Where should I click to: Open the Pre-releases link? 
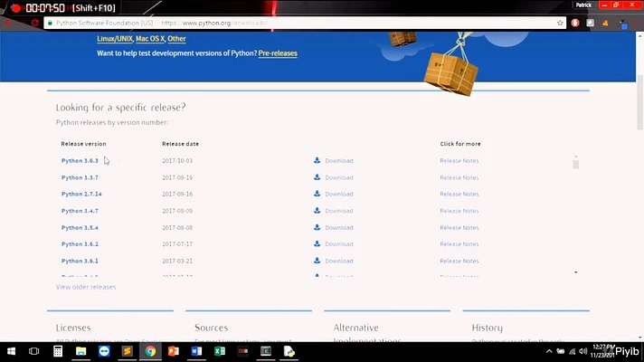(278, 53)
